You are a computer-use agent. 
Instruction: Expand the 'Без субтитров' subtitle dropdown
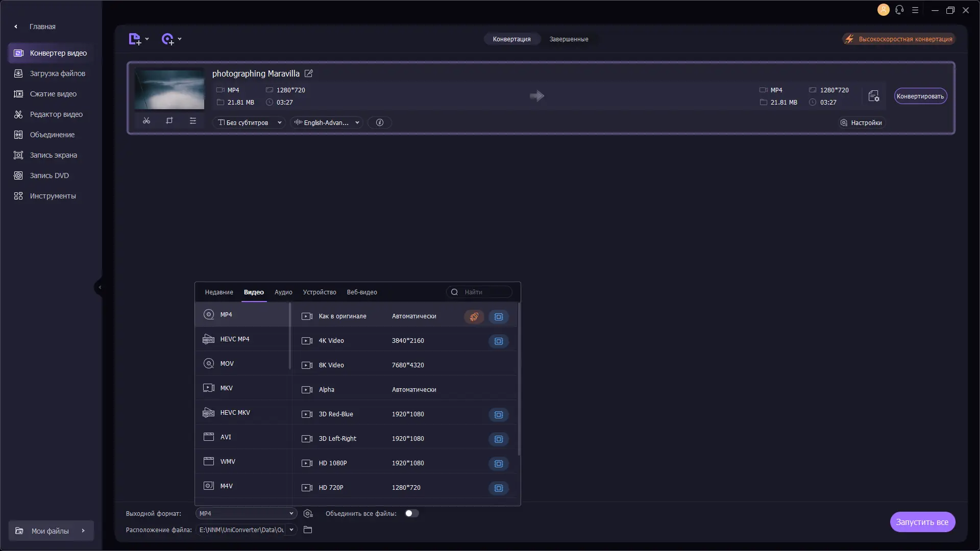(250, 122)
